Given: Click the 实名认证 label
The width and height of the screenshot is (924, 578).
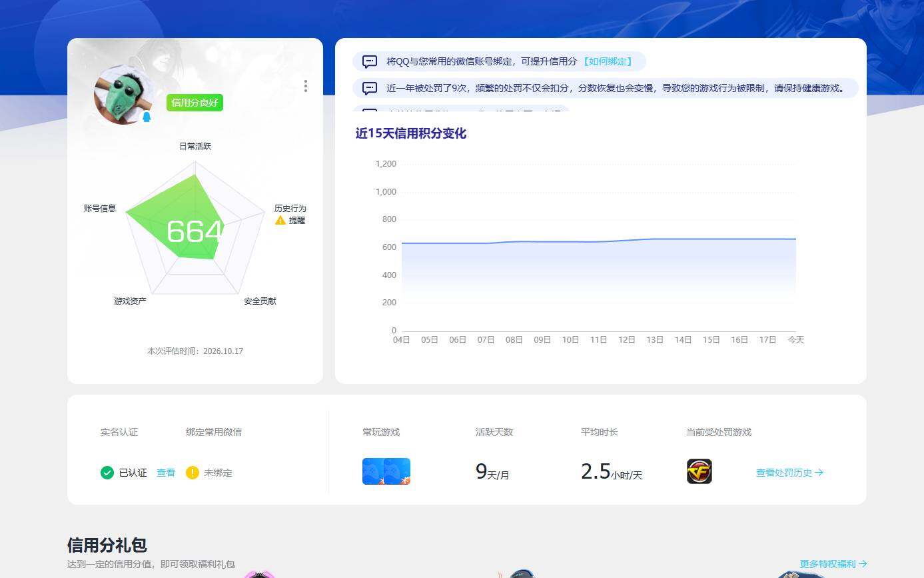Looking at the screenshot, I should 119,432.
